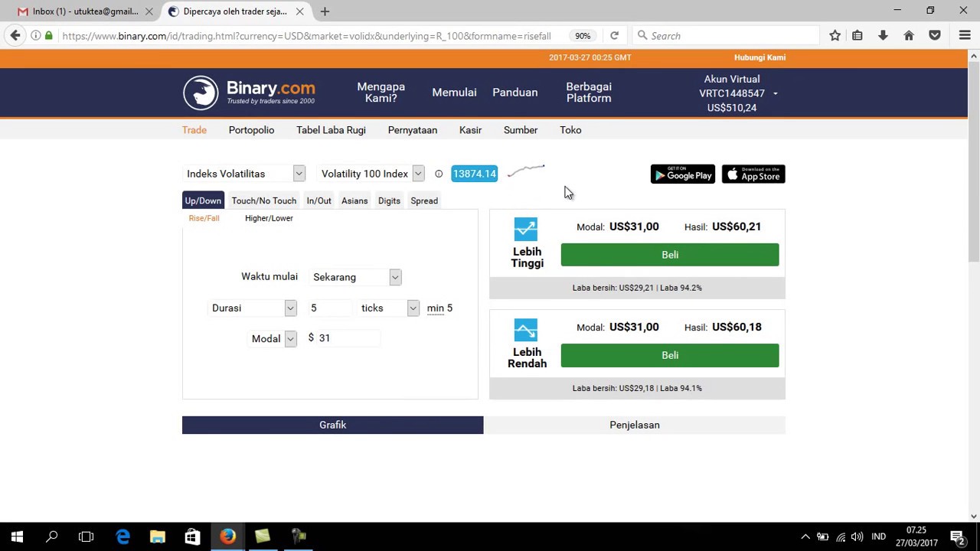Open the Pernyataan link
The width and height of the screenshot is (980, 551).
413,130
